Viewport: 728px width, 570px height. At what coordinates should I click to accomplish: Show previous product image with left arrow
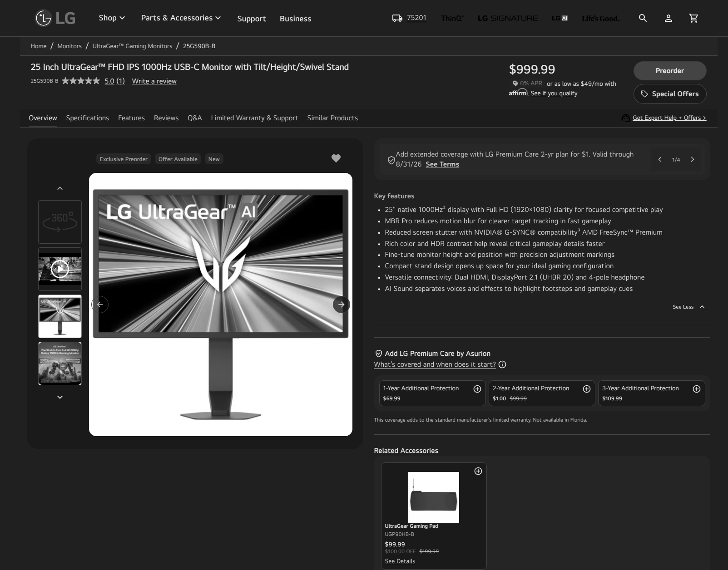[x=100, y=305]
